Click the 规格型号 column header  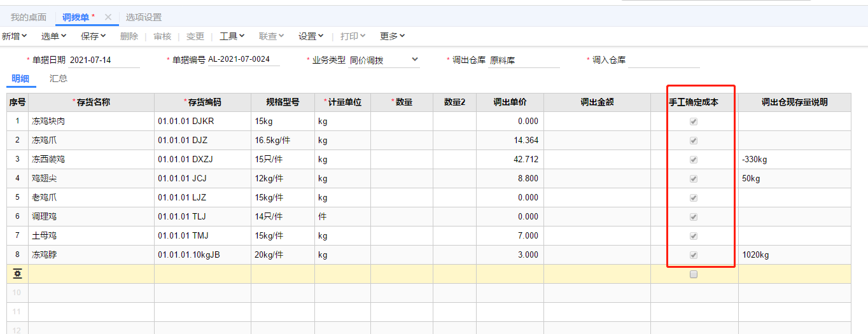click(x=283, y=102)
